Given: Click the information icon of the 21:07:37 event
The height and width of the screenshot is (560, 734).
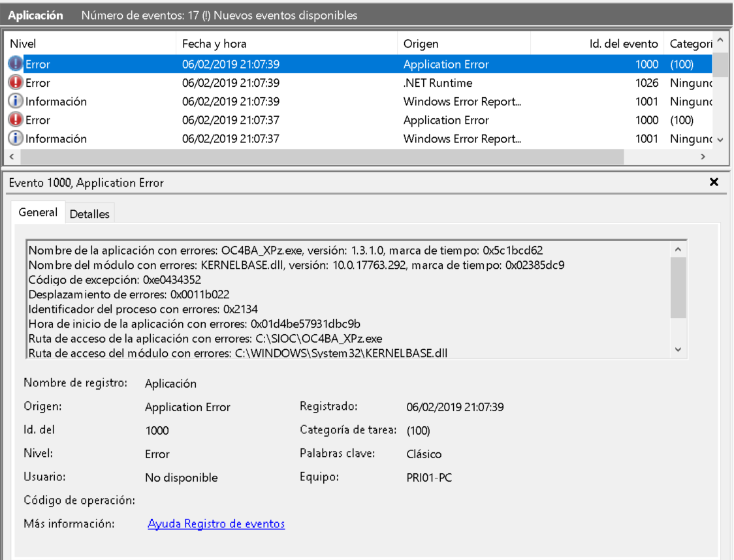Looking at the screenshot, I should pyautogui.click(x=15, y=138).
